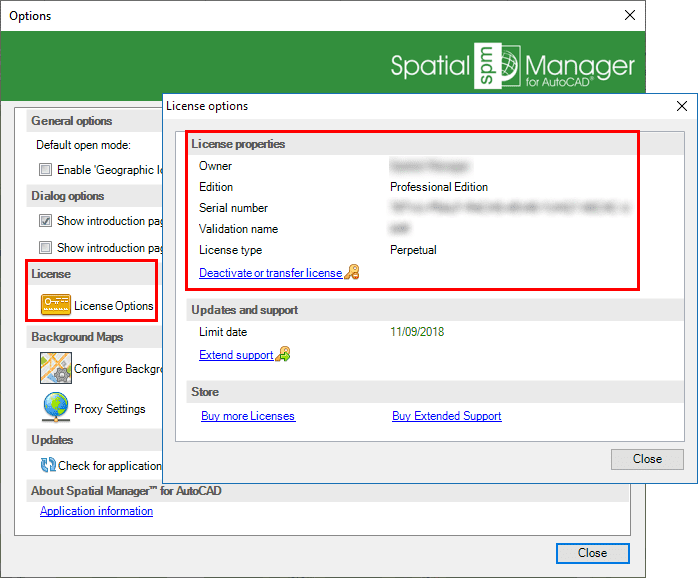This screenshot has height=578, width=698.
Task: Click the License Options key card icon
Action: pyautogui.click(x=55, y=305)
